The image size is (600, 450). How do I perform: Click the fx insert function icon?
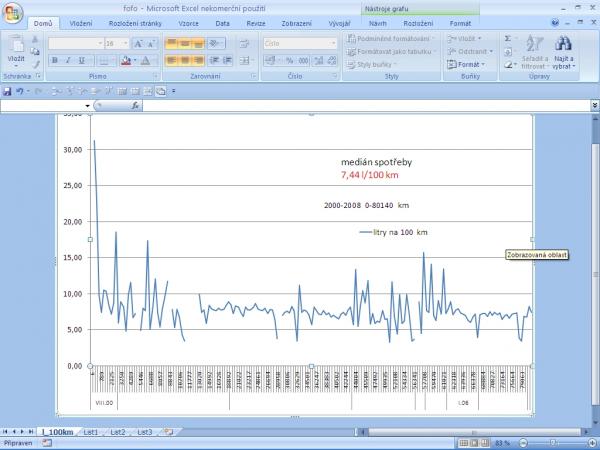pyautogui.click(x=136, y=105)
